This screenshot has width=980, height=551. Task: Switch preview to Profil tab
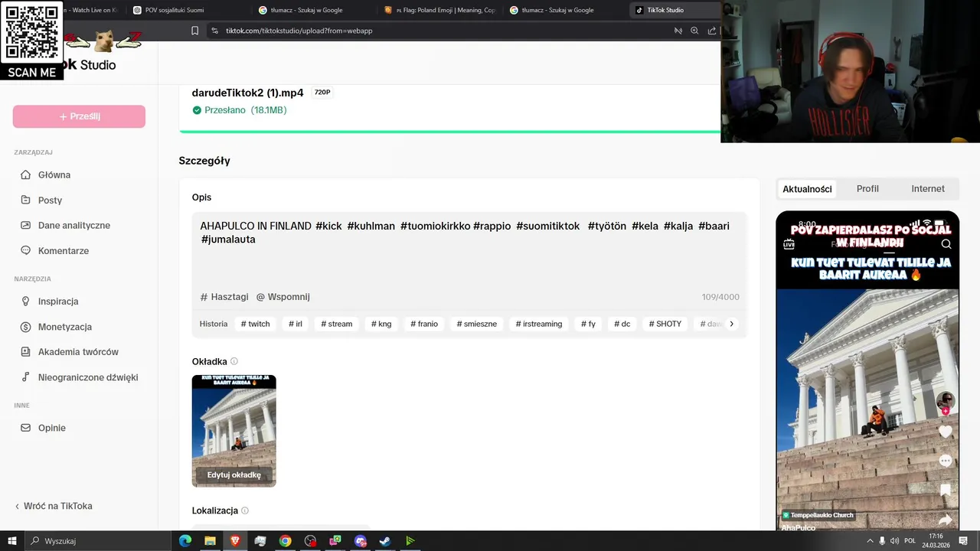click(x=867, y=189)
